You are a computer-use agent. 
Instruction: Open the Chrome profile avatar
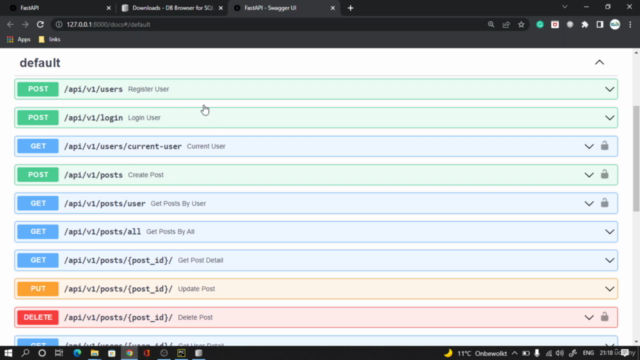point(615,24)
